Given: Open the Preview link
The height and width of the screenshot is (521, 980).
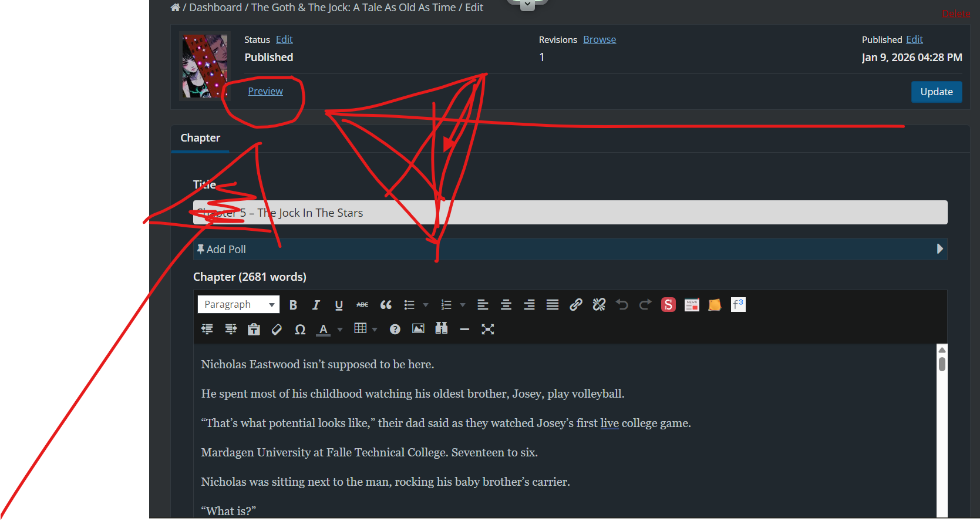Looking at the screenshot, I should point(265,91).
